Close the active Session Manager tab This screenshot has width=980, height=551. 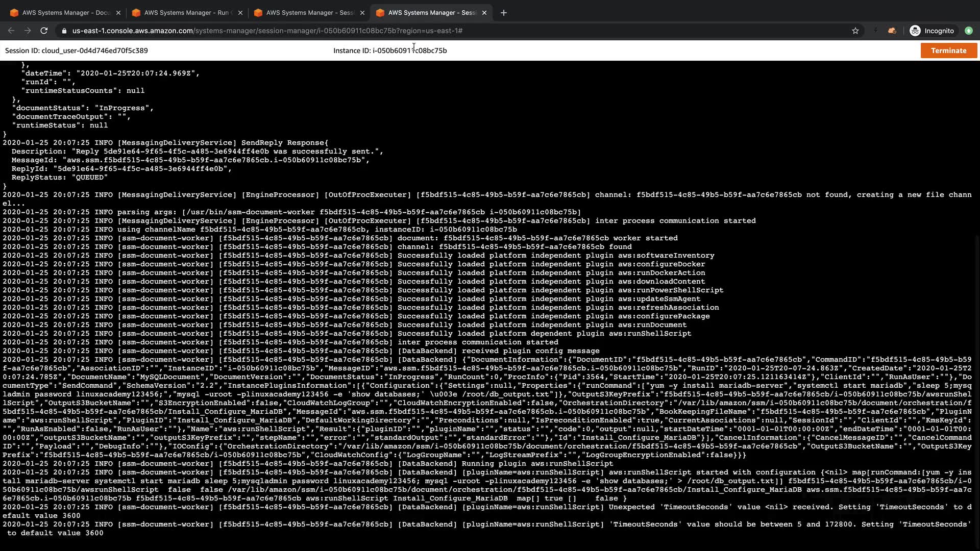point(484,13)
